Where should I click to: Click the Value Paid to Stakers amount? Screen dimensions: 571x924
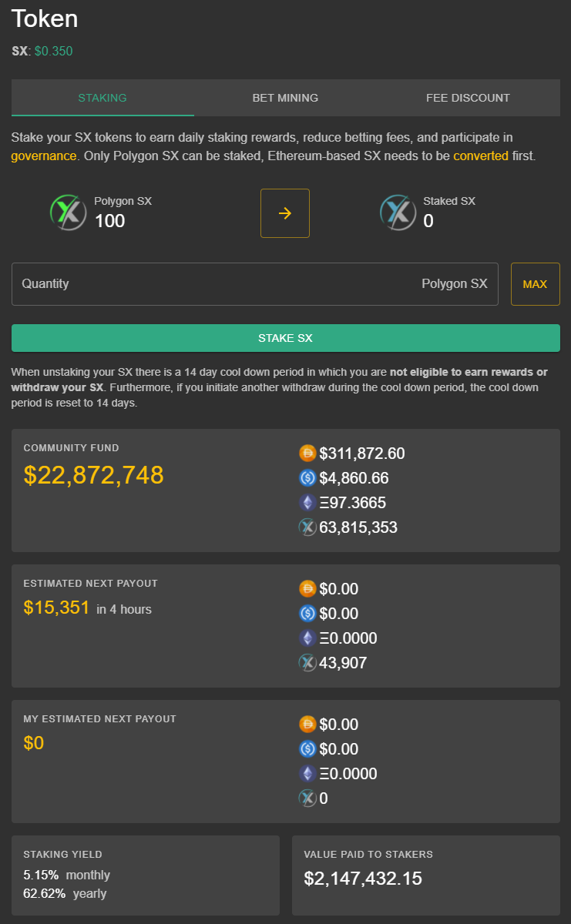coord(363,879)
